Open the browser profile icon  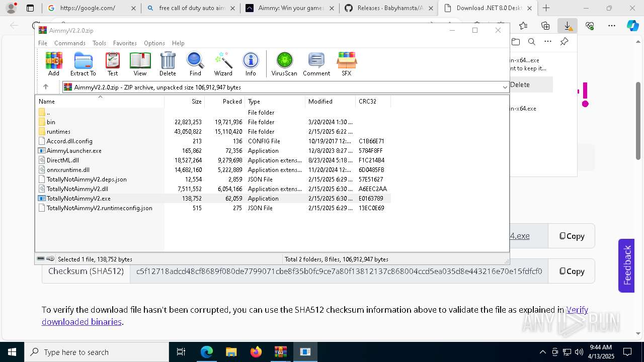click(11, 8)
